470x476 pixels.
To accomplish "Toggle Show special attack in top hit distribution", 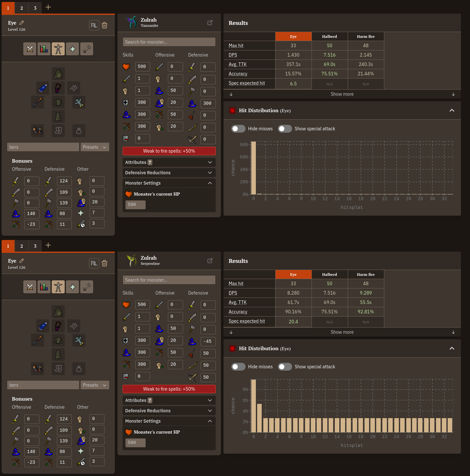I will 285,129.
